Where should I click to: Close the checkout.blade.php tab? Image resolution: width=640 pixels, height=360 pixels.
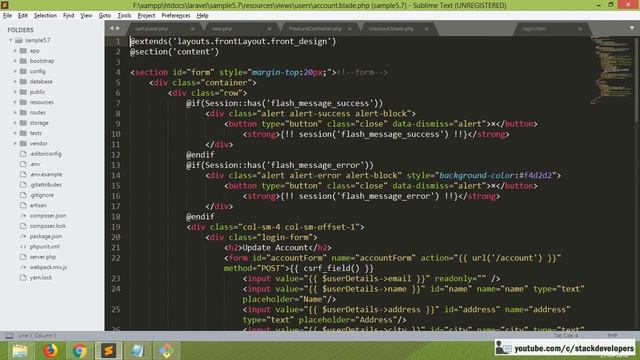pos(427,29)
